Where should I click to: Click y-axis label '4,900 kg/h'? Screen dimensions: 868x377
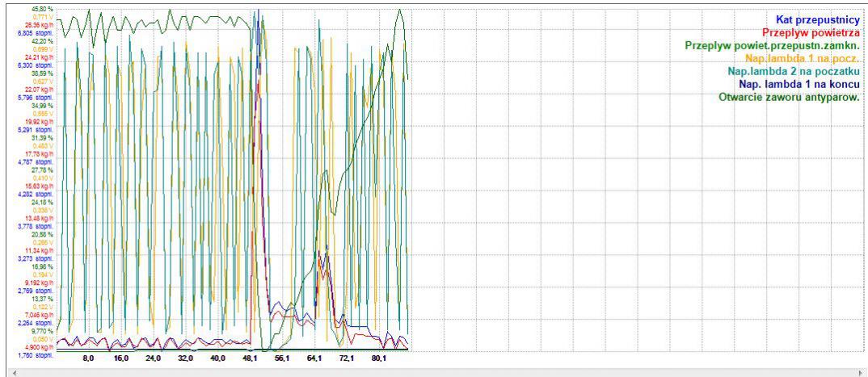click(x=39, y=346)
